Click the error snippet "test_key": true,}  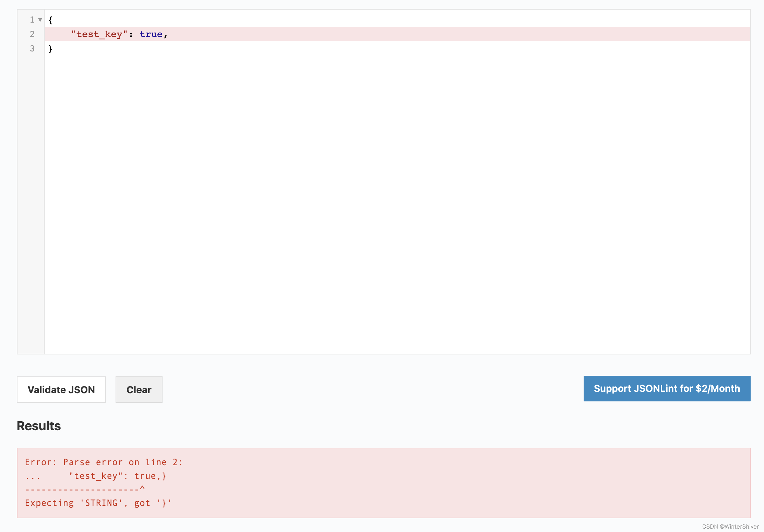tap(117, 476)
